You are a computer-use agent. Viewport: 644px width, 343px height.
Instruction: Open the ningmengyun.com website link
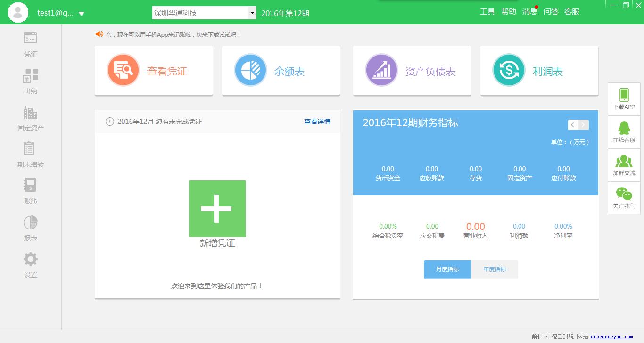613,336
